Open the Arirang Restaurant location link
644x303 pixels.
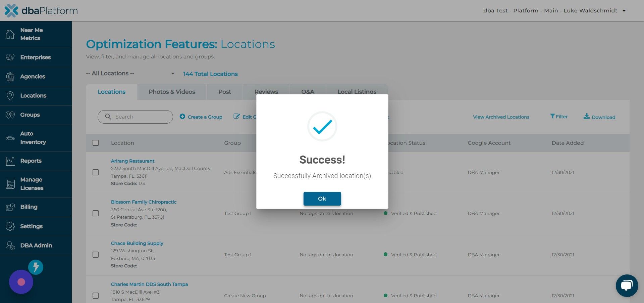[132, 161]
